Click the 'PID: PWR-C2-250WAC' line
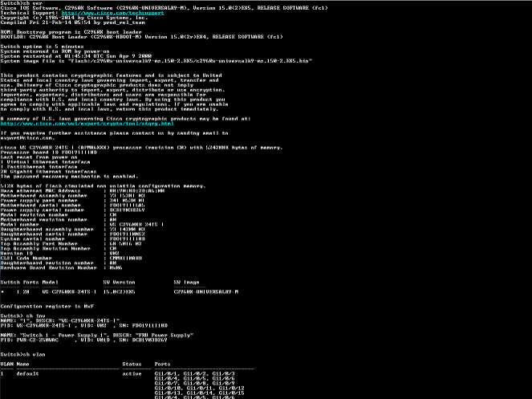532x399 pixels. tap(83, 340)
